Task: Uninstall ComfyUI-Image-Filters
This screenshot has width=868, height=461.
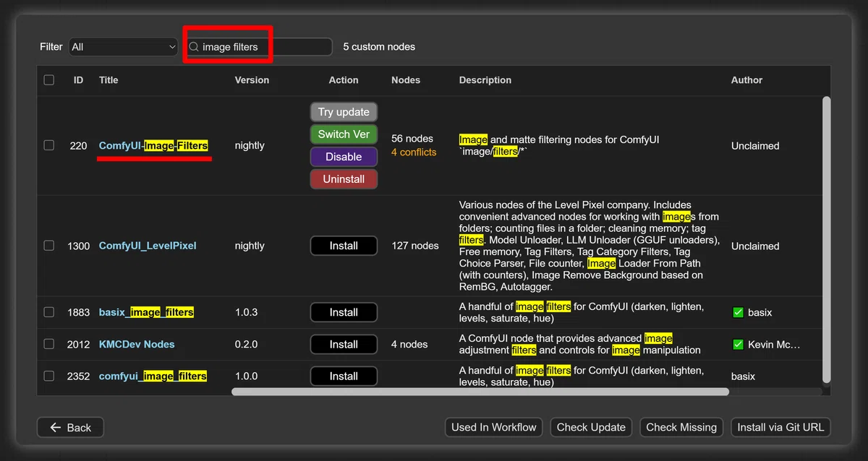Action: [344, 179]
